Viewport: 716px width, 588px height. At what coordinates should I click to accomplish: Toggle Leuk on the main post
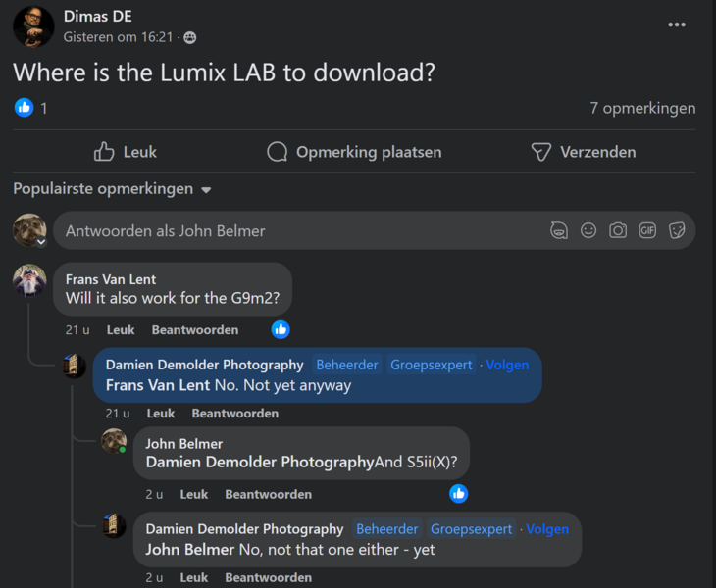coord(126,152)
